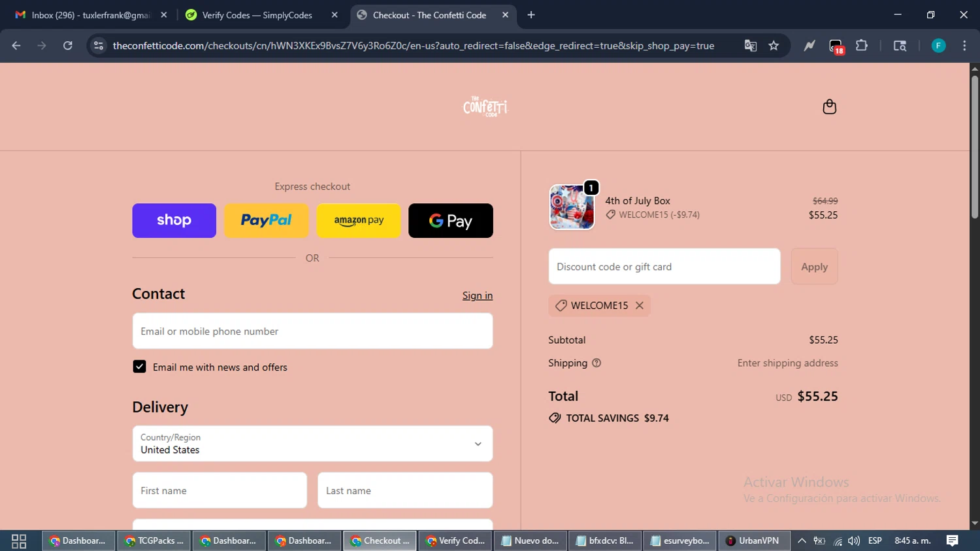This screenshot has width=980, height=551.
Task: Click the extension icon with red 18 badge
Action: point(836,46)
